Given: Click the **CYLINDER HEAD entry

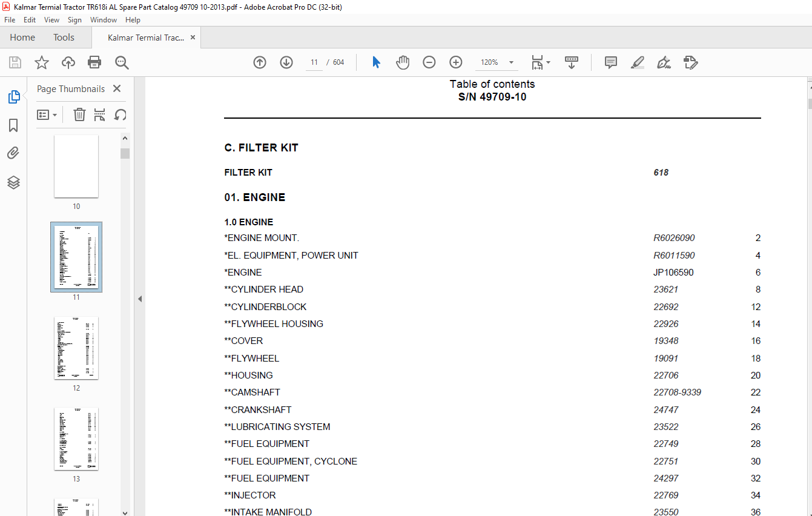Looking at the screenshot, I should pyautogui.click(x=263, y=289).
